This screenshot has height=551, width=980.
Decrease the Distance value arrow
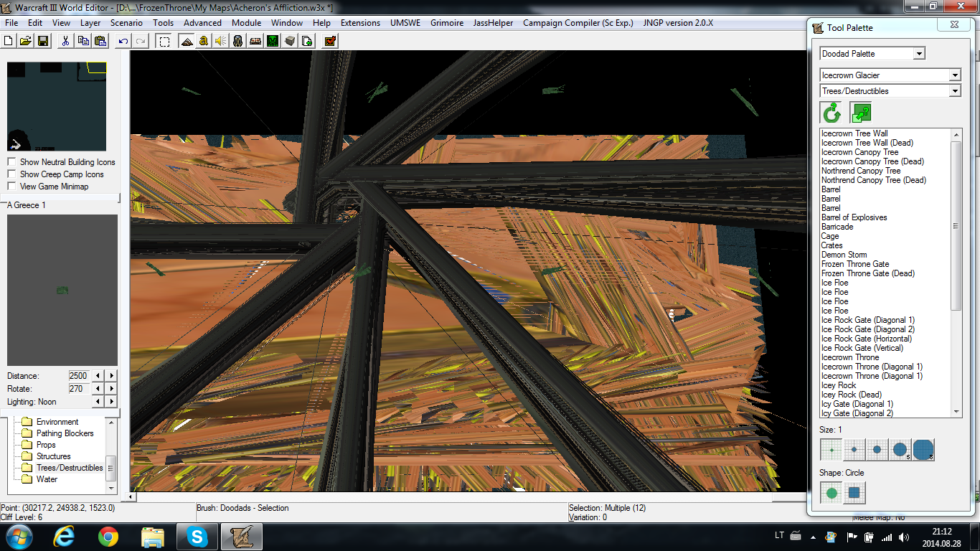99,376
